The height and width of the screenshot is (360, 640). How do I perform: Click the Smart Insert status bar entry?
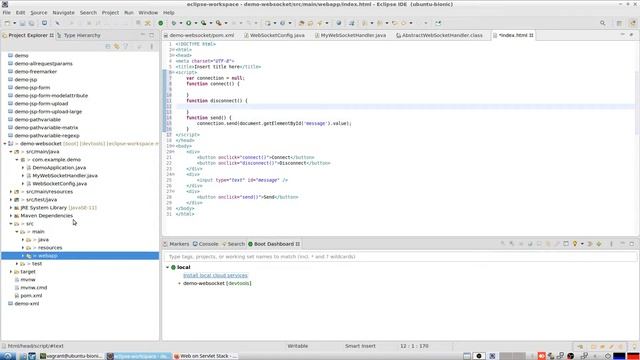[360, 346]
